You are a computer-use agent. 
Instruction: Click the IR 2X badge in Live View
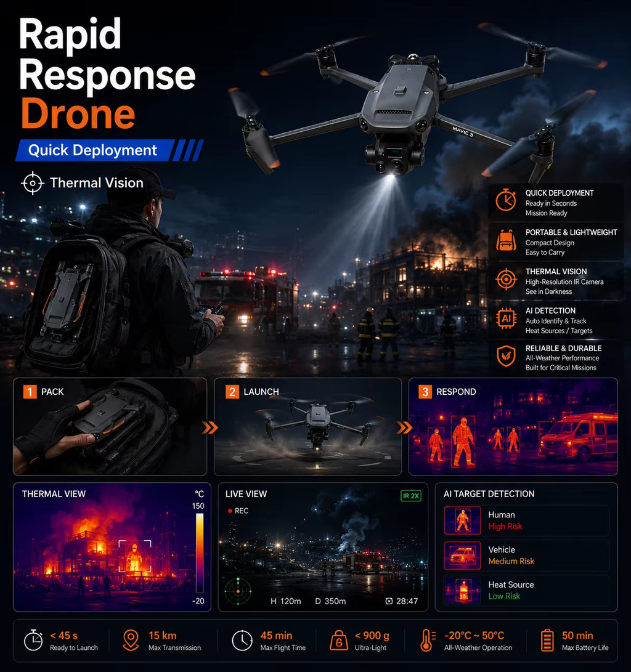pyautogui.click(x=410, y=496)
